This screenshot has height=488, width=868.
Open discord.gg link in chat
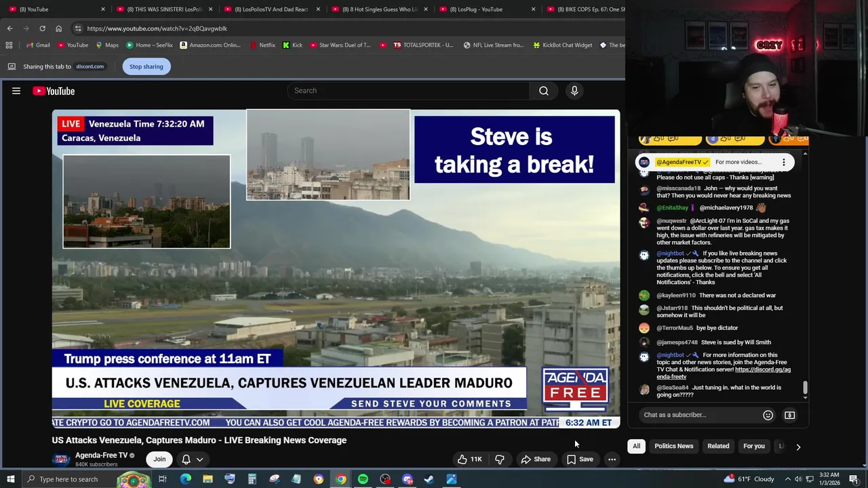coord(724,373)
